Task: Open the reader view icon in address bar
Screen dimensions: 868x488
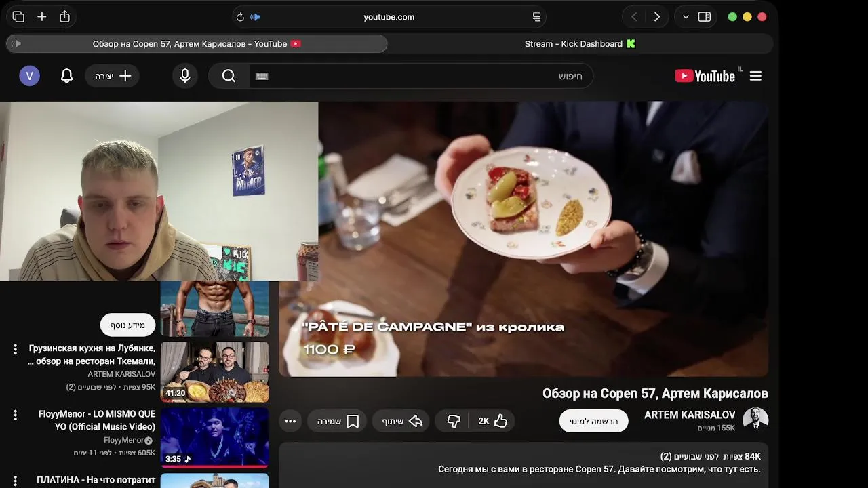Action: coord(536,17)
